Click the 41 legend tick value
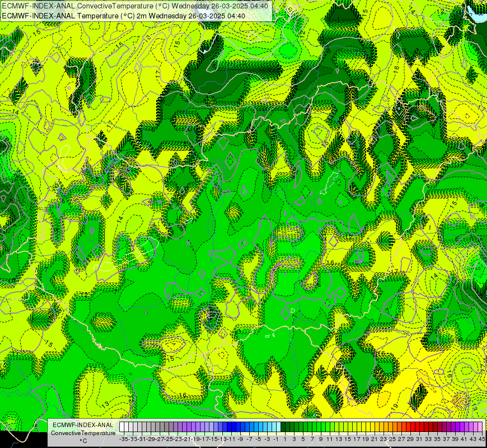487x448 pixels. [464, 439]
